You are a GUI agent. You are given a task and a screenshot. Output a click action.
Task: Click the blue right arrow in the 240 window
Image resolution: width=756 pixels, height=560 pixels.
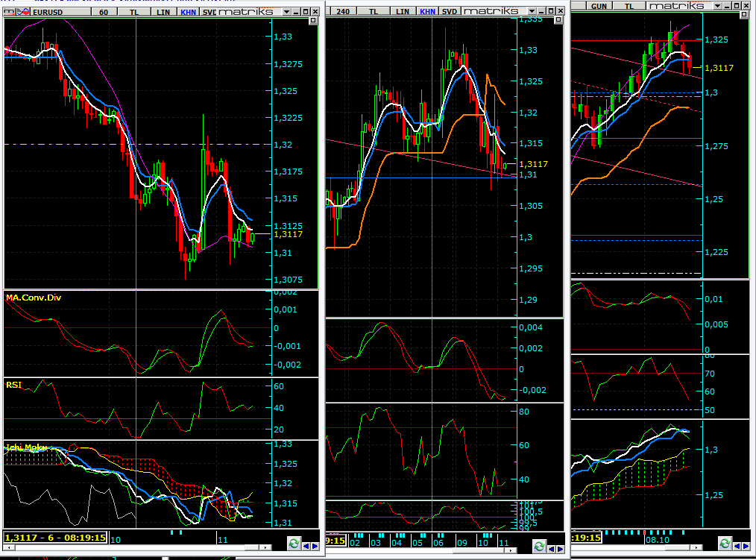pyautogui.click(x=560, y=549)
